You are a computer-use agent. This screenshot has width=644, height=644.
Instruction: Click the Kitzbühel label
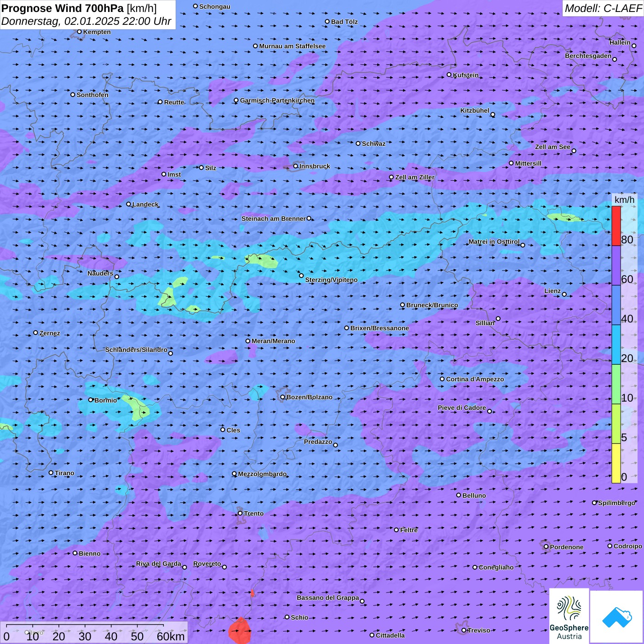475,110
